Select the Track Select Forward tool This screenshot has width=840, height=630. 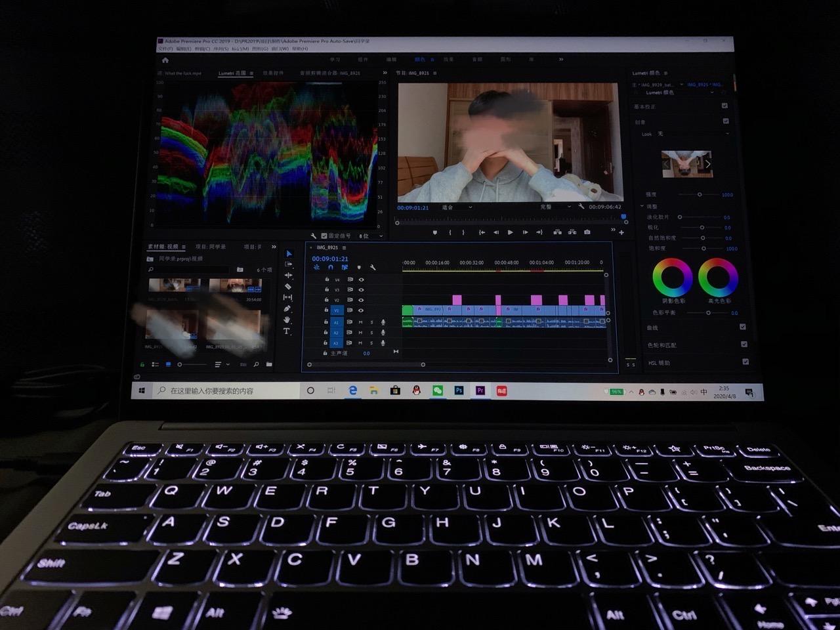point(289,264)
